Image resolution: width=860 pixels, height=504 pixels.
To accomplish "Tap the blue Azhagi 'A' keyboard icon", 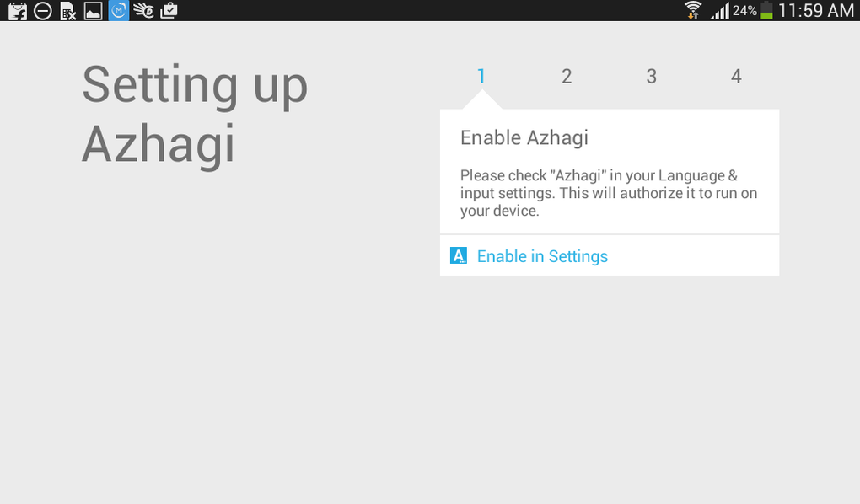I will (x=459, y=255).
